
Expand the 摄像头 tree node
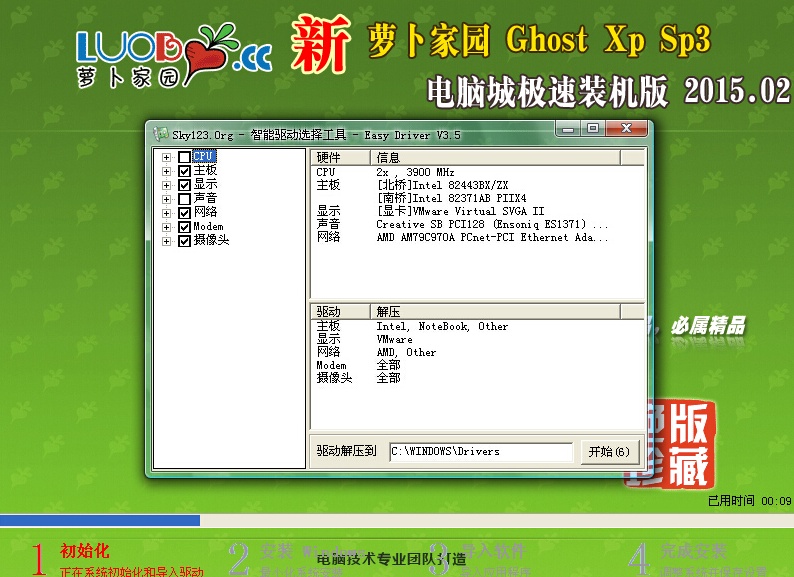(x=166, y=241)
